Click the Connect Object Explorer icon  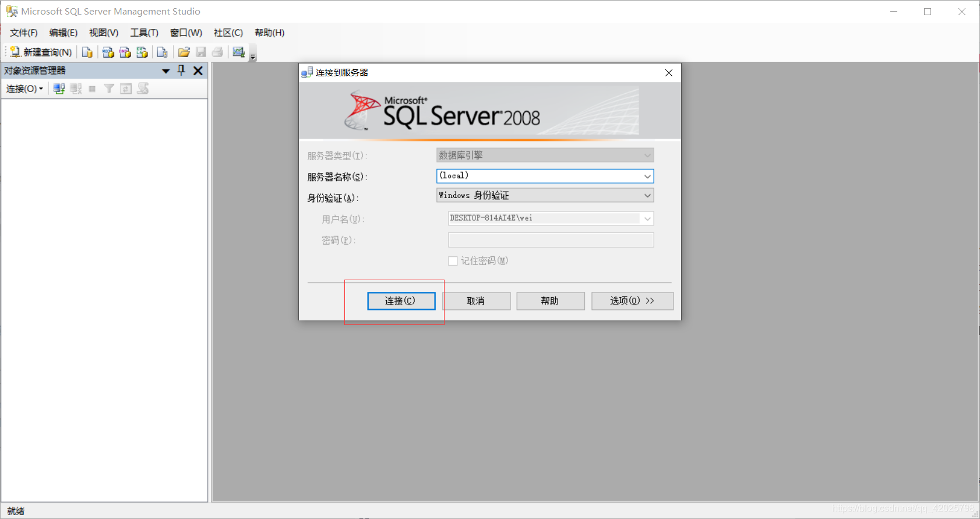click(59, 89)
